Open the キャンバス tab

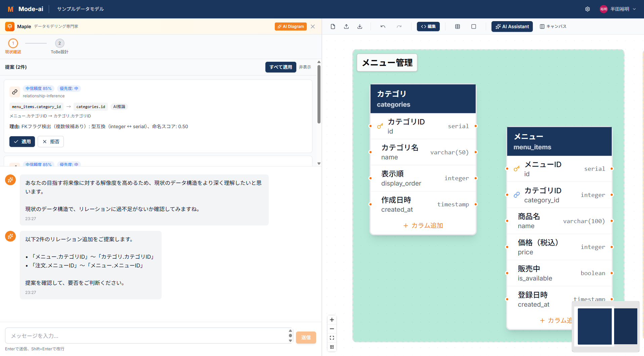pos(553,27)
